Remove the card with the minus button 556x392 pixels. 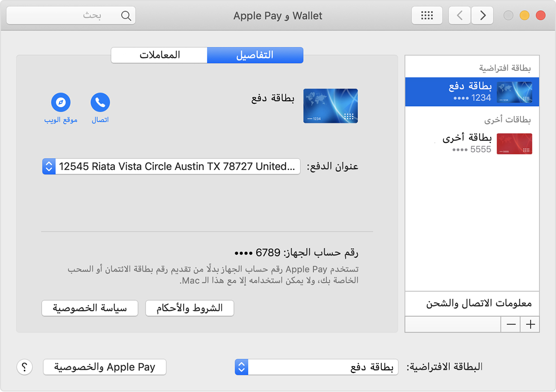[x=511, y=325]
